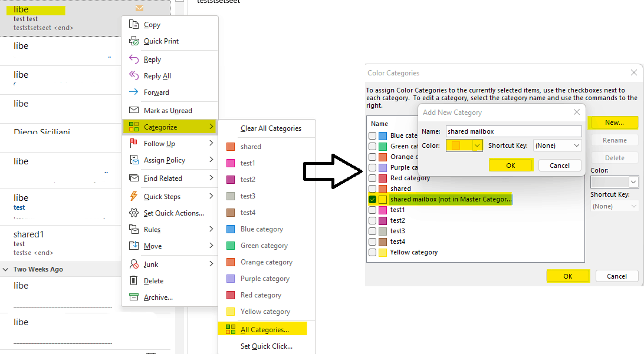Check the Red category checkbox
The width and height of the screenshot is (644, 354).
373,178
